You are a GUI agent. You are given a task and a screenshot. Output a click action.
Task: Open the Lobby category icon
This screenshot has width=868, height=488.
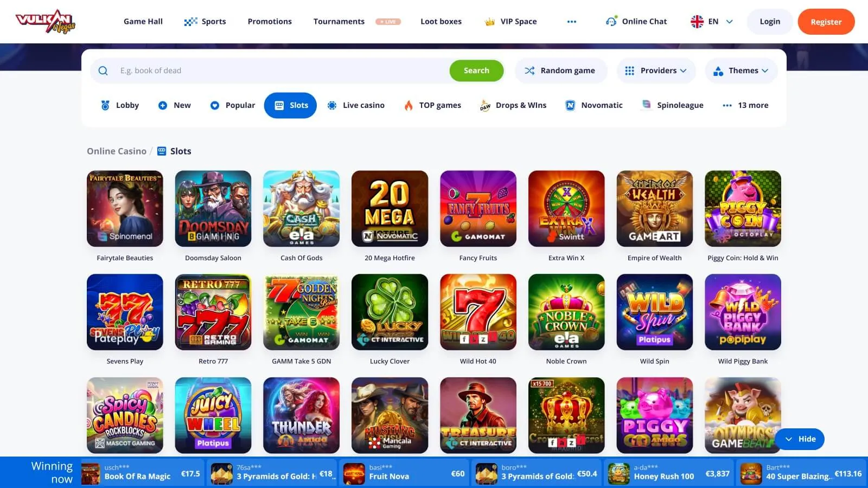(105, 105)
